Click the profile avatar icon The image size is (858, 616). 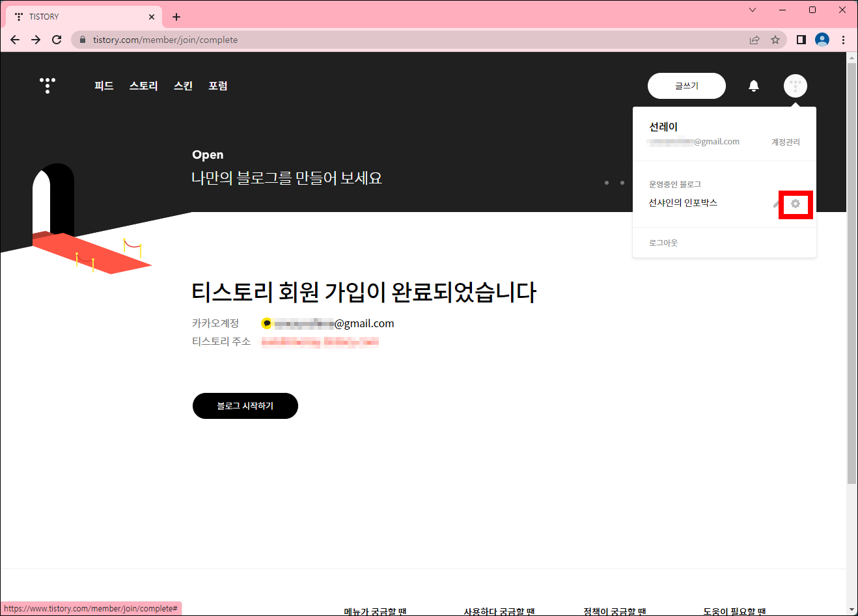pyautogui.click(x=796, y=86)
